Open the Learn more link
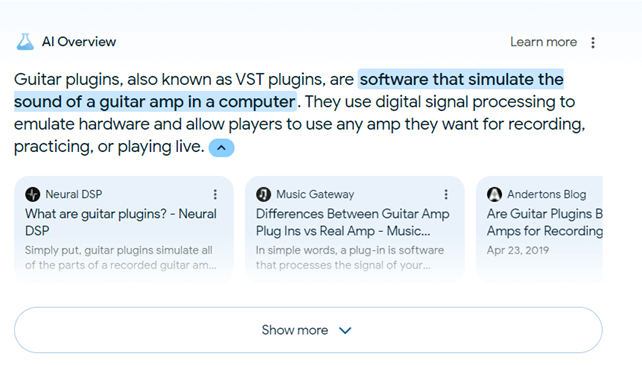Screen dimensions: 642x365 (x=543, y=42)
